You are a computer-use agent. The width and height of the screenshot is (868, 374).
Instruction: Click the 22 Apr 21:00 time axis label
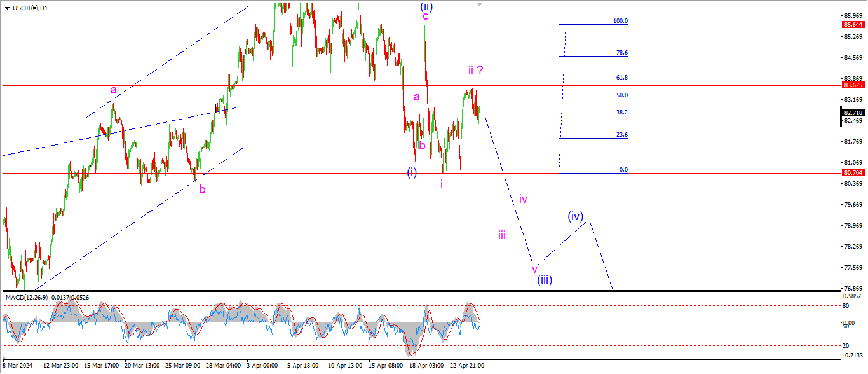(467, 366)
